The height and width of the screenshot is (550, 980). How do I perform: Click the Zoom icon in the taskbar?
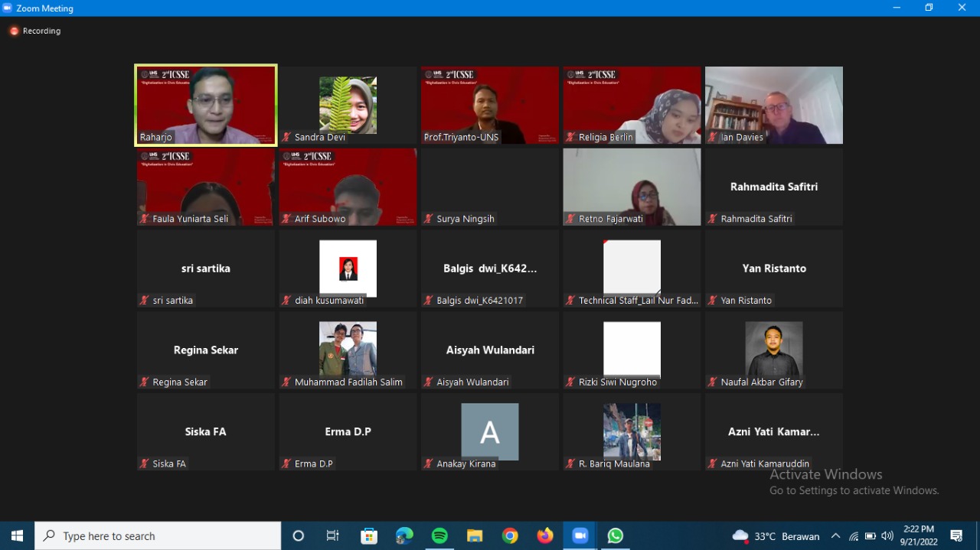[580, 536]
